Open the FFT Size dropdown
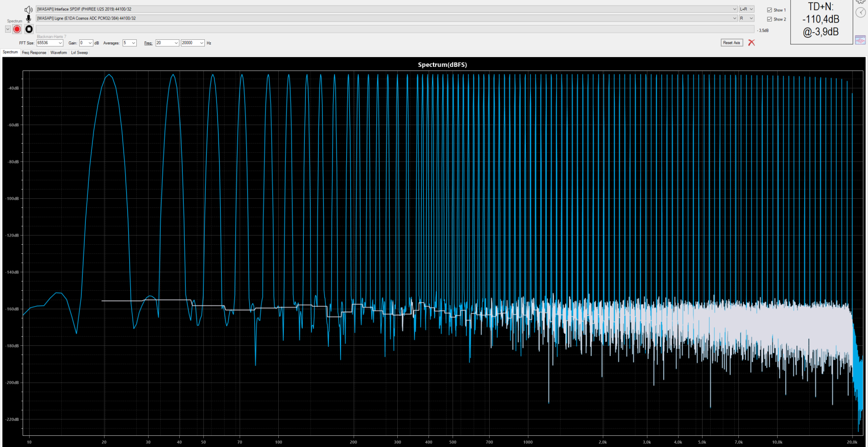This screenshot has height=447, width=868. tap(50, 43)
